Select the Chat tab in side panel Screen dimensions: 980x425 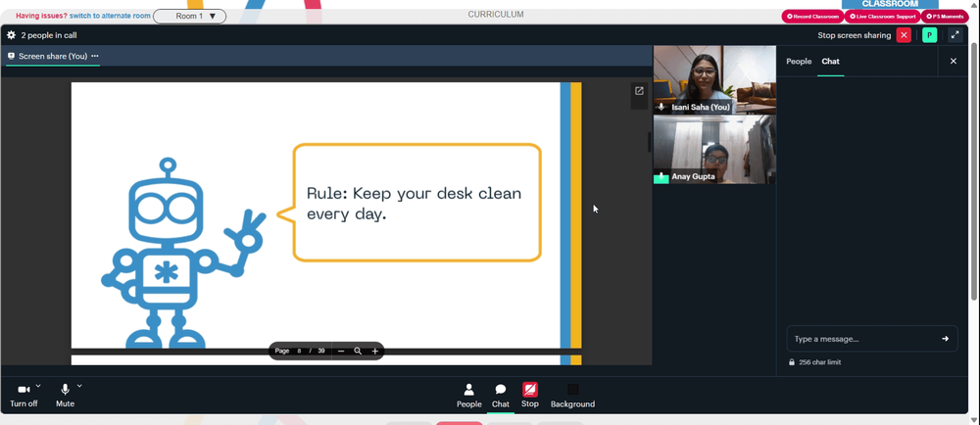[x=831, y=61]
